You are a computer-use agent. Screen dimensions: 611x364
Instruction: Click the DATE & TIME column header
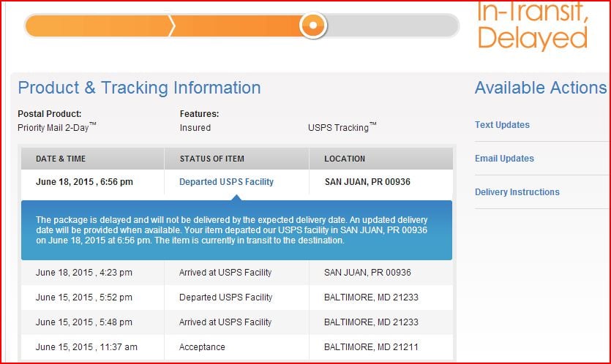(x=67, y=159)
